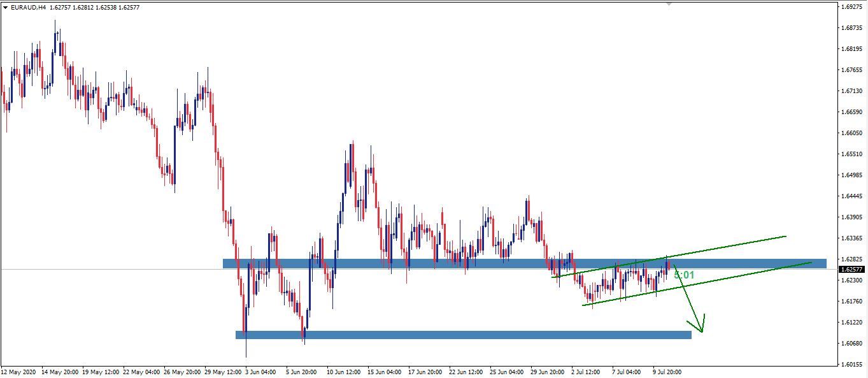Click the 1.68195 price scale label
This screenshot has height=378, width=868.
point(851,49)
